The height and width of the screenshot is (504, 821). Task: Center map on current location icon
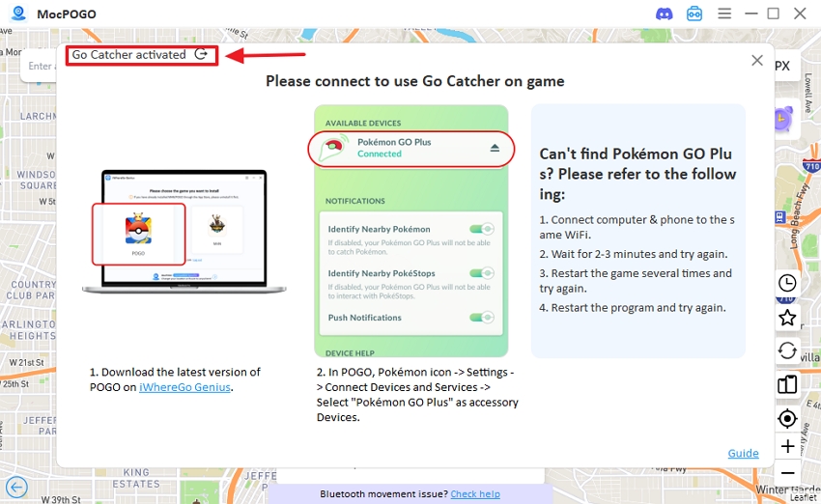[787, 419]
